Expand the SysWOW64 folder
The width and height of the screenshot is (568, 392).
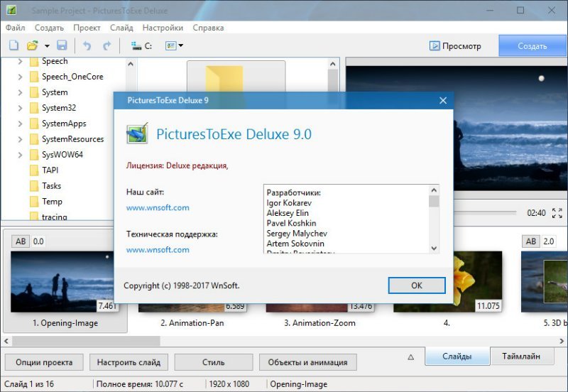(21, 155)
